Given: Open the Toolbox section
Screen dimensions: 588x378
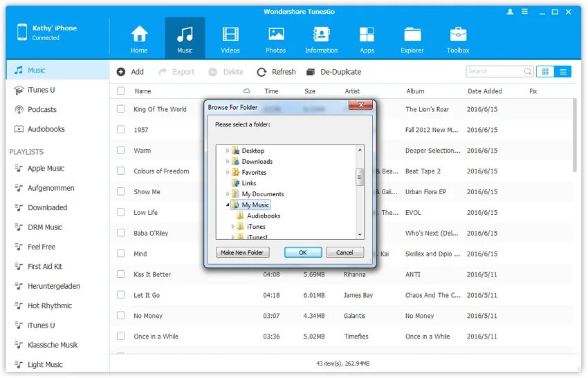Looking at the screenshot, I should [x=458, y=39].
